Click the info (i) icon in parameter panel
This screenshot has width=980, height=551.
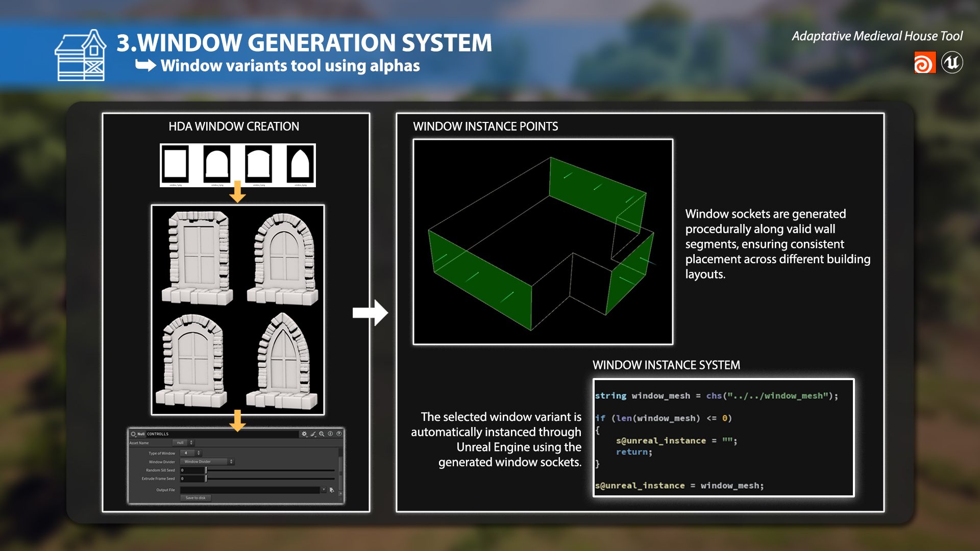coord(330,434)
